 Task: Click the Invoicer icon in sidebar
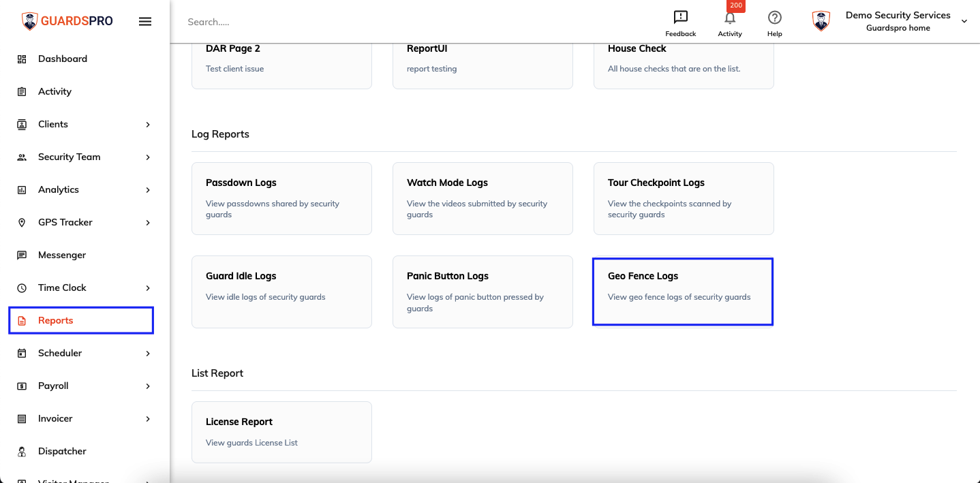tap(22, 419)
